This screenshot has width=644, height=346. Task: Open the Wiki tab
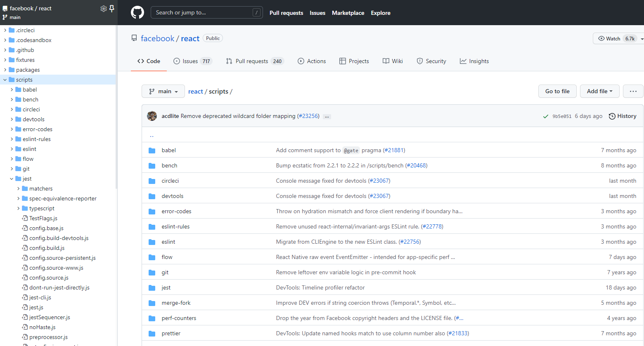point(393,61)
